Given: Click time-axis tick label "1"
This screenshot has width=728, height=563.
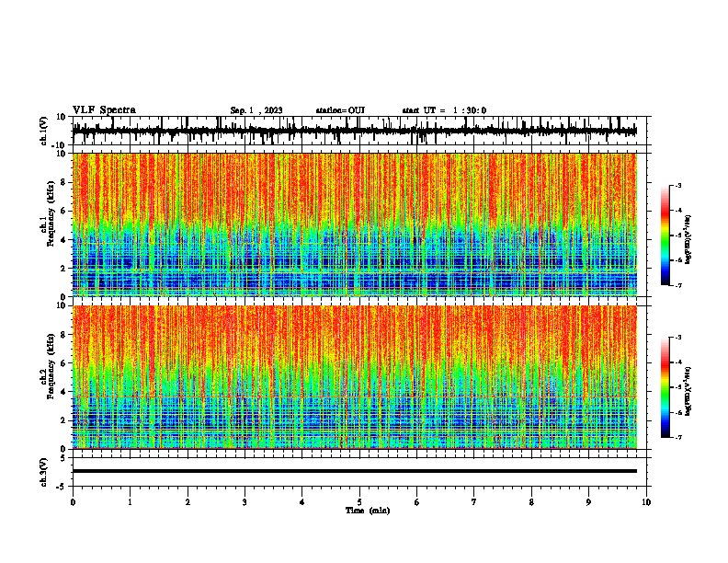Looking at the screenshot, I should (130, 502).
